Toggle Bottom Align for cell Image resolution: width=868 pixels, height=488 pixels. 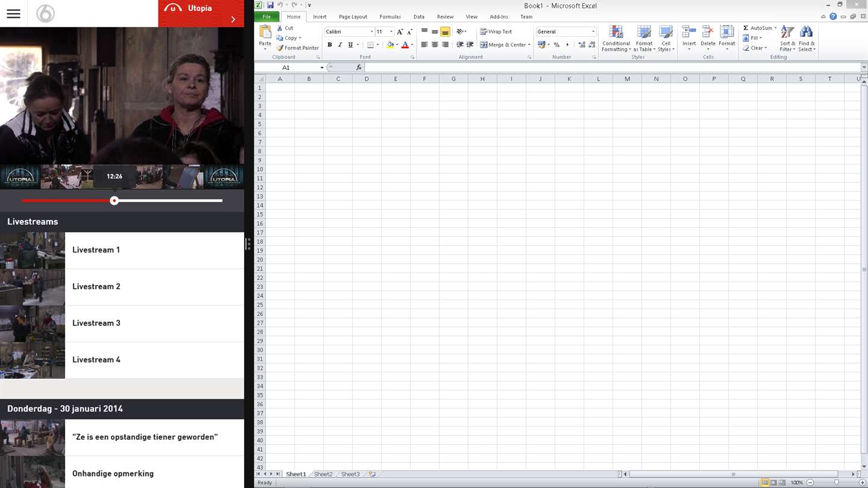[445, 31]
